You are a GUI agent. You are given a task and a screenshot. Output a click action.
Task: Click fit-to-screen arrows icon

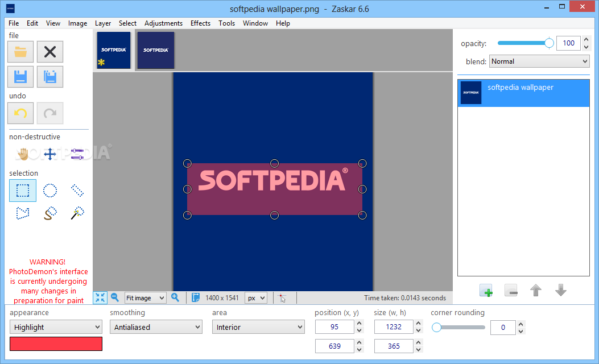(100, 297)
